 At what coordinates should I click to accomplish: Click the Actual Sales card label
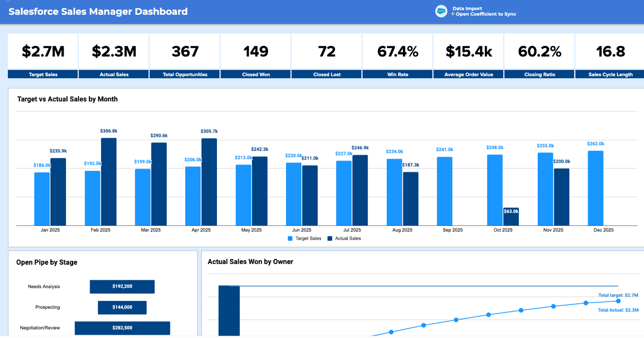(x=114, y=75)
